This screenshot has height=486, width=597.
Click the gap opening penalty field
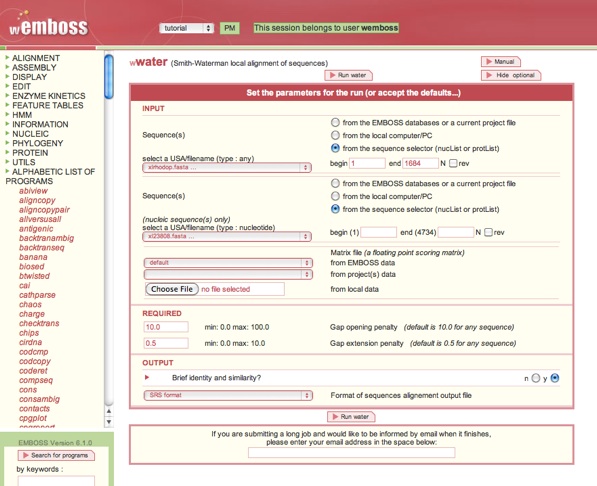coord(166,327)
